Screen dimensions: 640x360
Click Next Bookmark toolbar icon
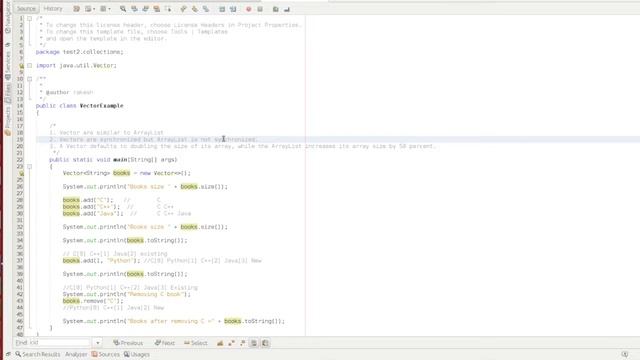[195, 9]
